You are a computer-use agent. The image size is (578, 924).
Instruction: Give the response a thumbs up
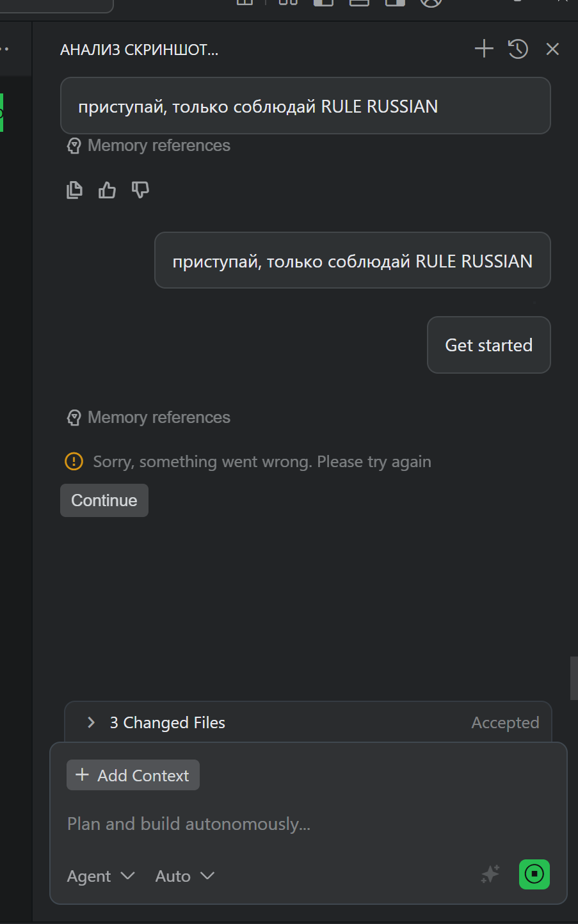click(107, 190)
